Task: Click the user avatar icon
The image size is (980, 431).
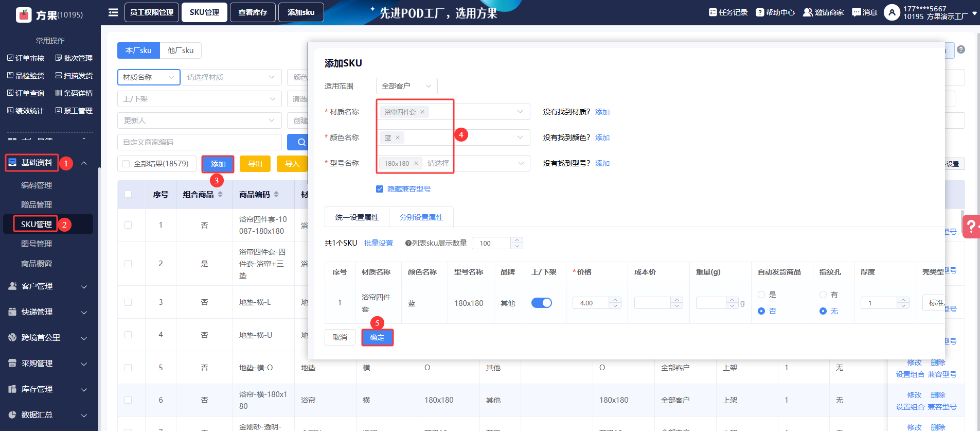Action: tap(892, 12)
